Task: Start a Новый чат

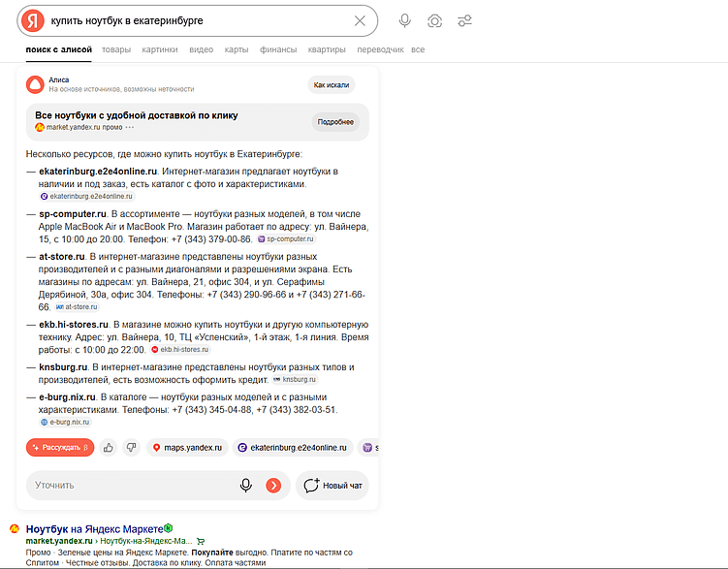Action: click(332, 486)
